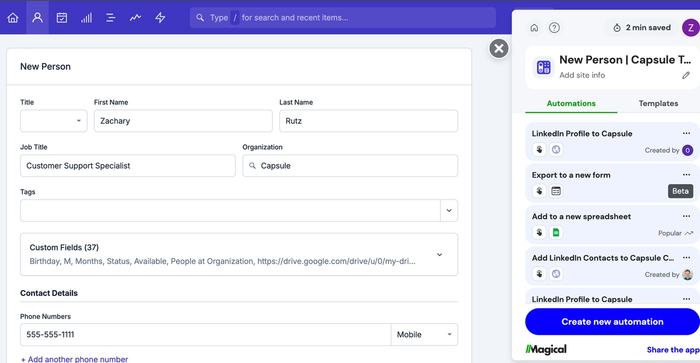Open Add to a new spreadsheet automation
700x363 pixels.
(x=612, y=225)
